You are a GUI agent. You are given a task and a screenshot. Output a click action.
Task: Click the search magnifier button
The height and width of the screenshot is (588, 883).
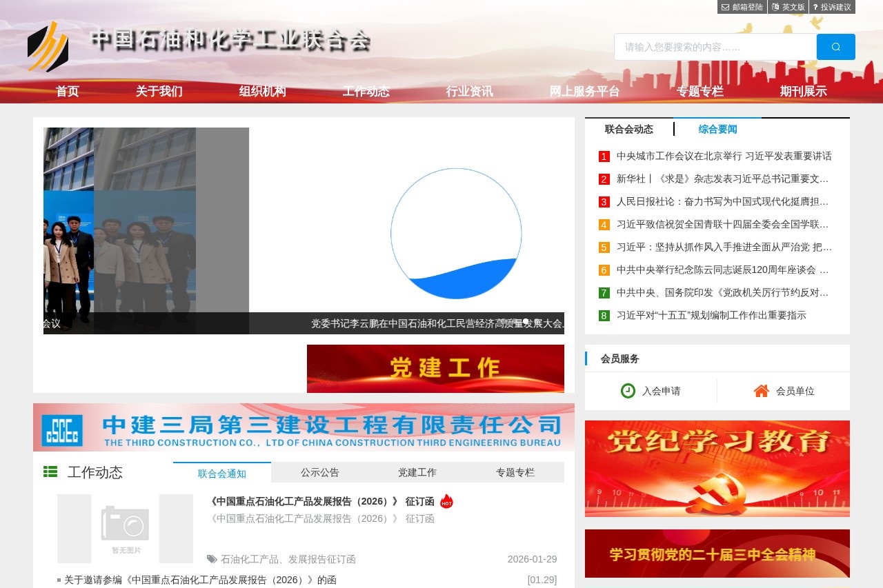pos(836,47)
